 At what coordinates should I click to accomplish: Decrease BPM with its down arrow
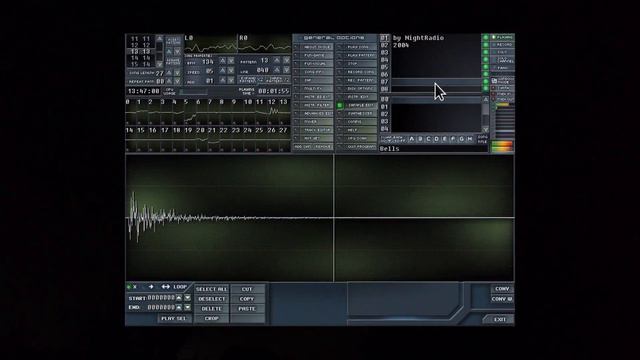coord(231,61)
